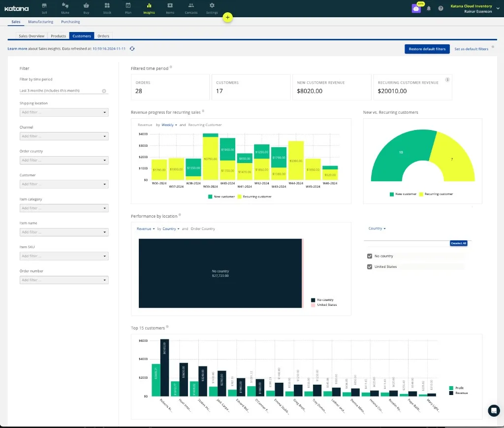Open the Revenue metric dropdown in location chart
504x428 pixels.
pos(146,229)
